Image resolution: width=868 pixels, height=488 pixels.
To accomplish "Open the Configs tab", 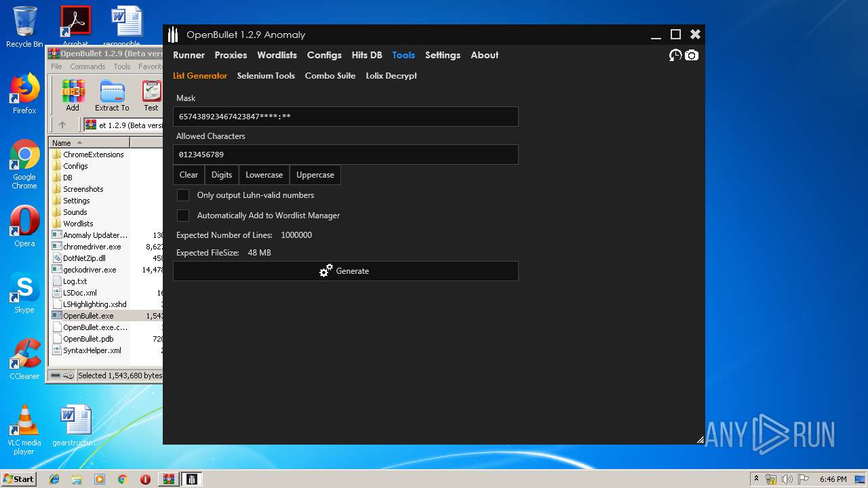I will (324, 56).
